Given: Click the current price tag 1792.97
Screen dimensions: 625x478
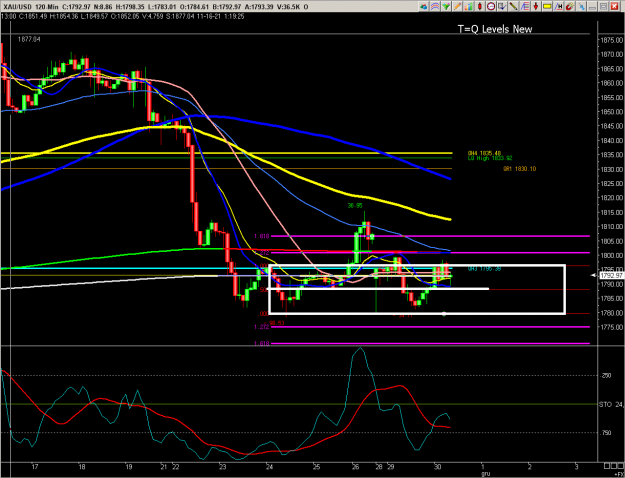Looking at the screenshot, I should (611, 275).
